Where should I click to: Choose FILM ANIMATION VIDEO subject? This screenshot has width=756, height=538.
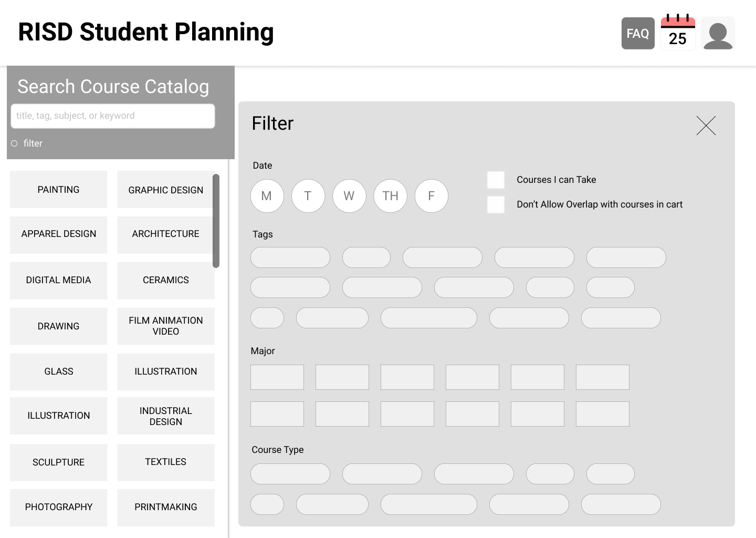coord(166,326)
